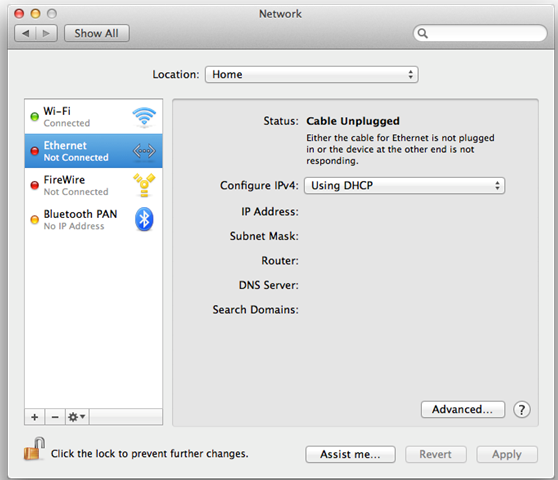Click the Show All button
This screenshot has height=480, width=558.
click(96, 33)
